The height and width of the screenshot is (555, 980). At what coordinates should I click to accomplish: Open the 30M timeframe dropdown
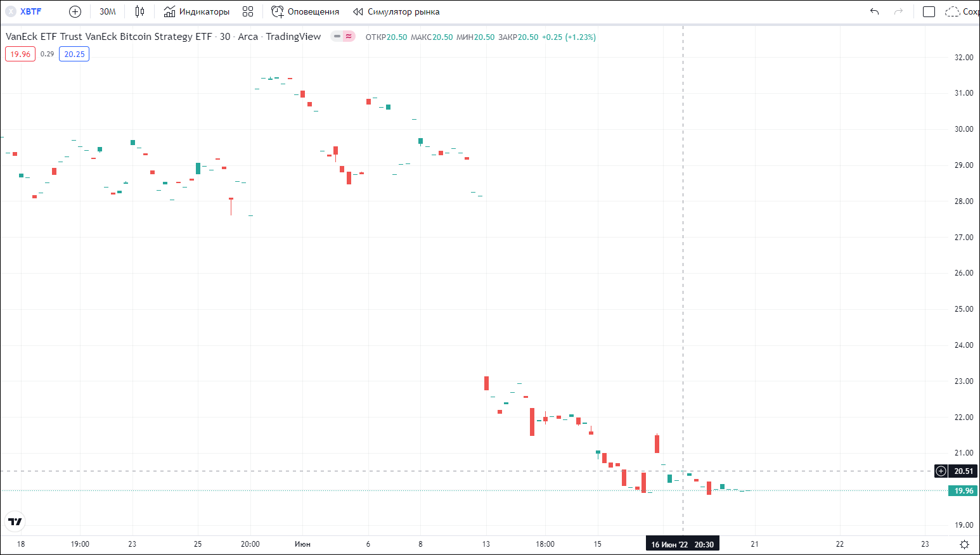[108, 11]
